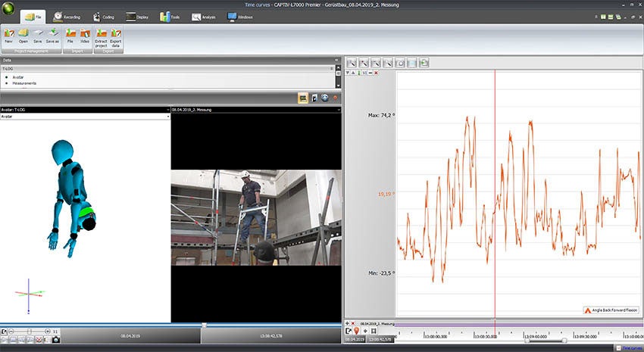Image resolution: width=644 pixels, height=352 pixels.
Task: Click Extract project
Action: click(101, 38)
